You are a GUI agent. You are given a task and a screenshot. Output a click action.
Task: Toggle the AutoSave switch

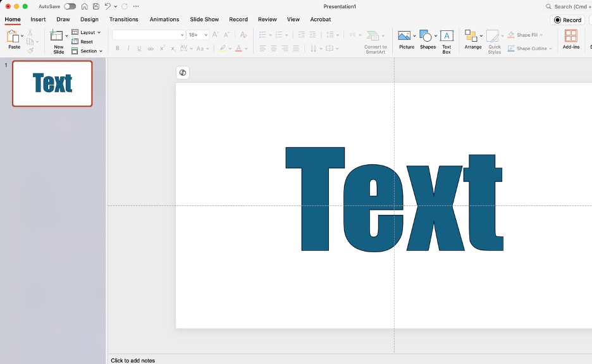pos(70,6)
